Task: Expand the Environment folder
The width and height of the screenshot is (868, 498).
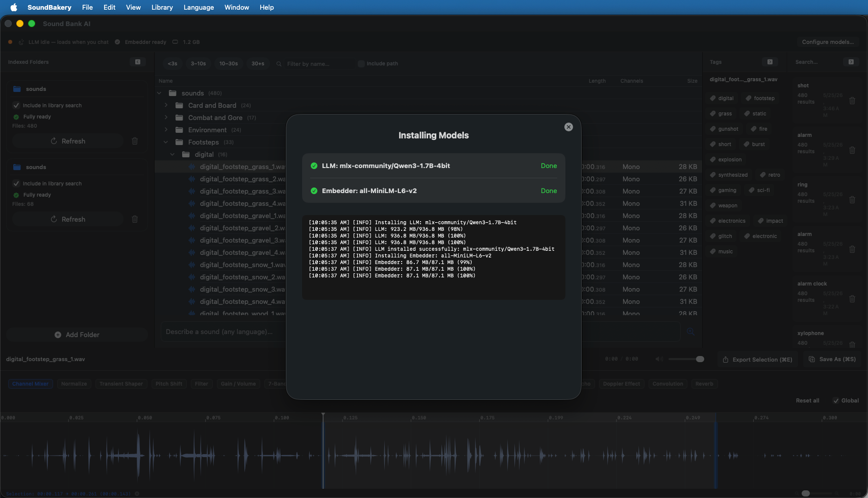Action: [x=166, y=130]
